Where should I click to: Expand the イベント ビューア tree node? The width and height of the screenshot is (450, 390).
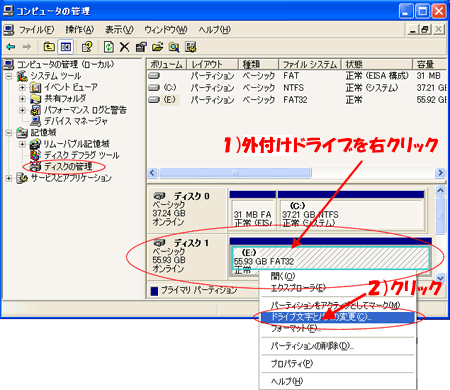point(22,88)
